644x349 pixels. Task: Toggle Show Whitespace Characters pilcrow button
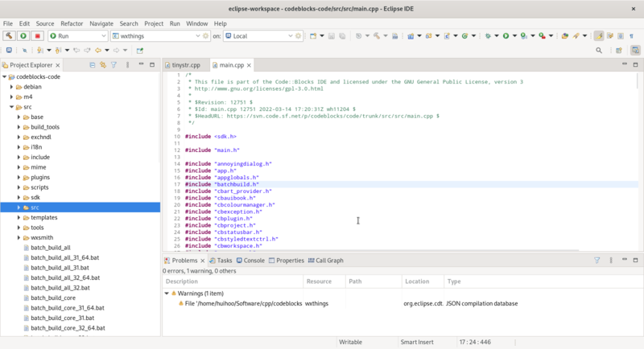coord(632,36)
